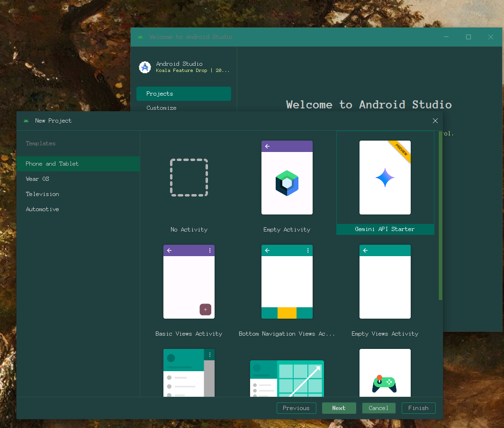Click the Jetpack Compose hexagon logo
Image resolution: width=504 pixels, height=428 pixels.
[287, 183]
